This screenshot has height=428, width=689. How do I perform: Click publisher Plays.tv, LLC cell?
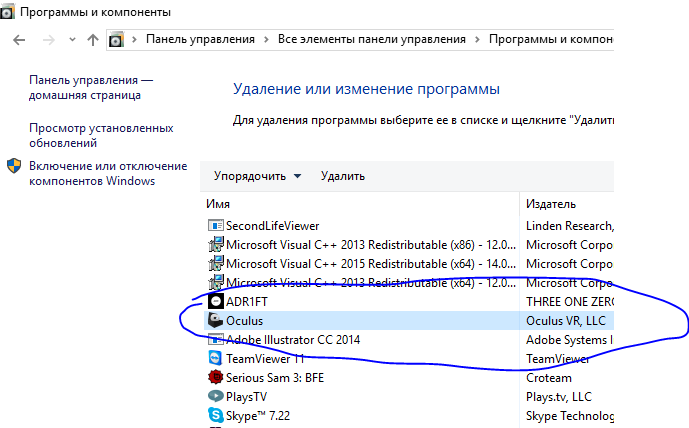559,397
